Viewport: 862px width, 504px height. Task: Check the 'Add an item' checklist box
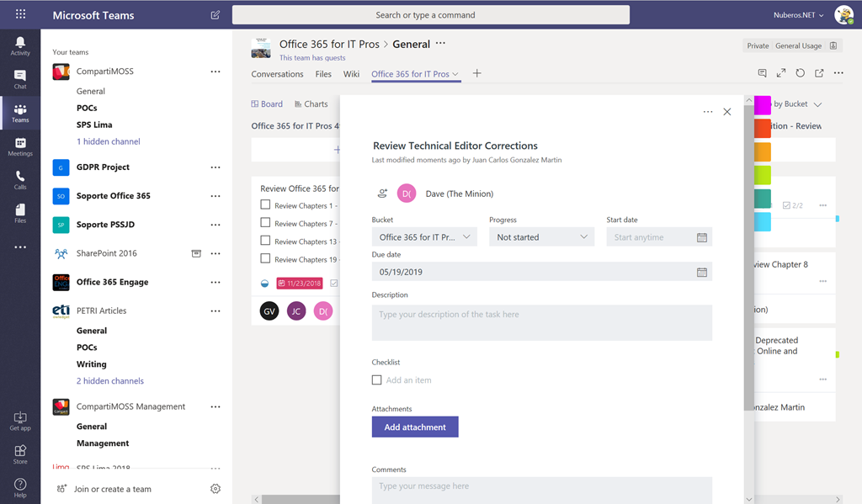tap(376, 380)
